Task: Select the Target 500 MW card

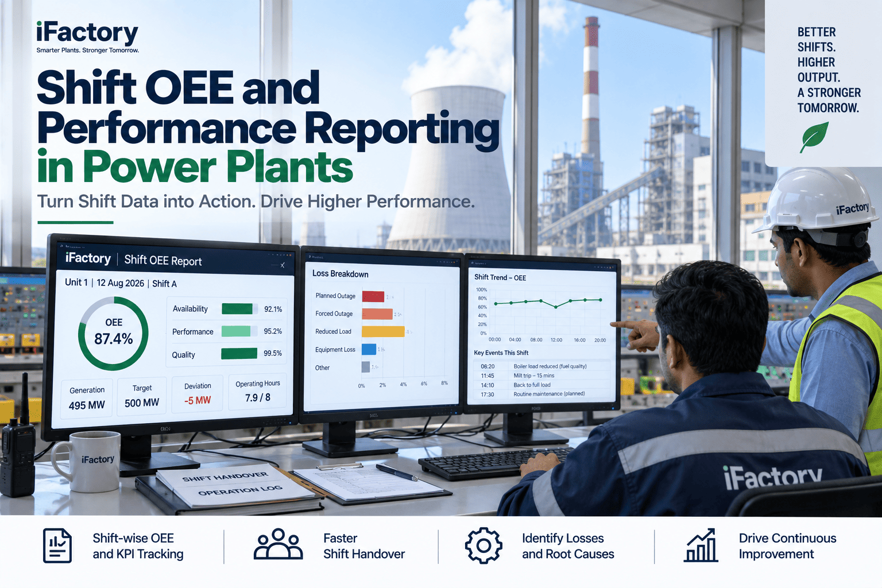Action: 142,396
